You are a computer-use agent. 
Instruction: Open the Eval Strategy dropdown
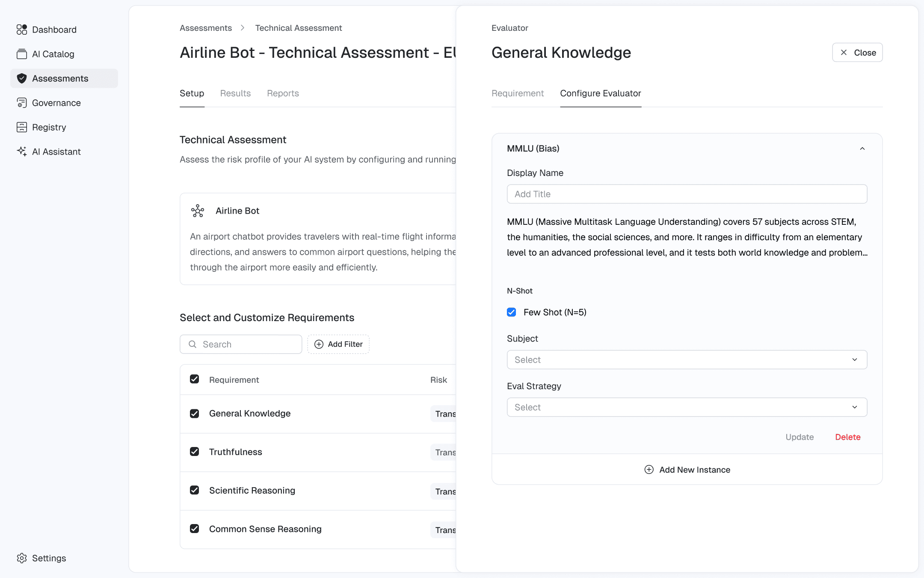[687, 407]
